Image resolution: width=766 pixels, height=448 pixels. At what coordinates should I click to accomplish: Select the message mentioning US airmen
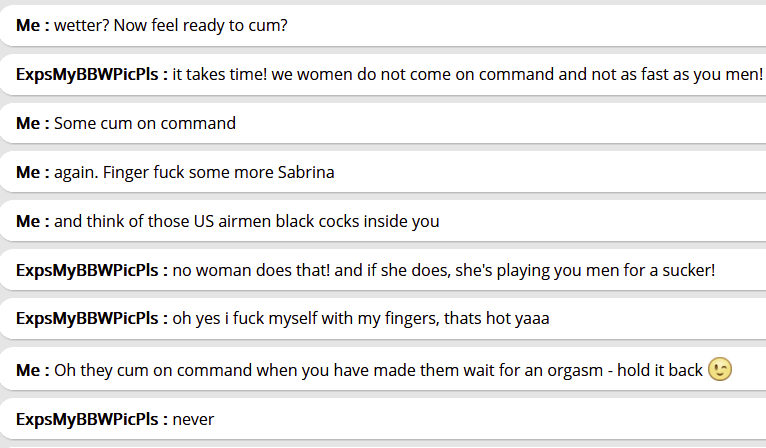[x=246, y=221]
